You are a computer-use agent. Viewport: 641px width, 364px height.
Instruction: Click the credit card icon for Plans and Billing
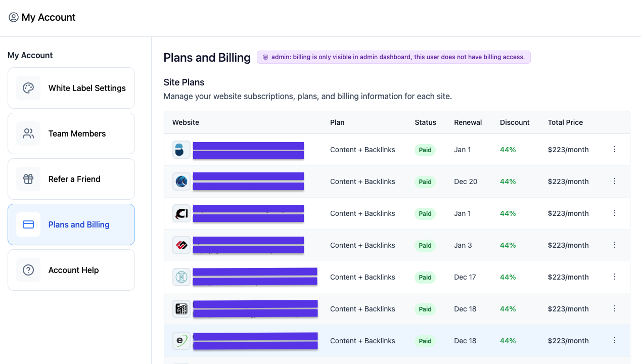[x=28, y=224]
